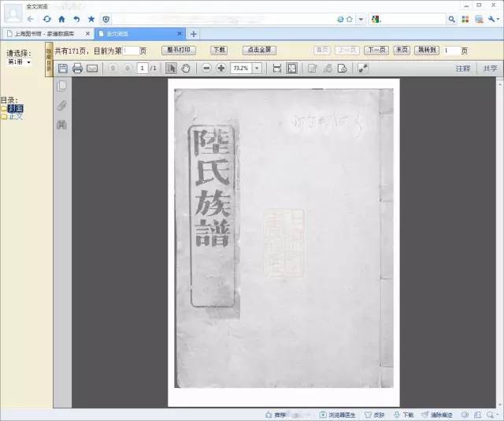
Task: Click the jump-to page number field
Action: 451,50
